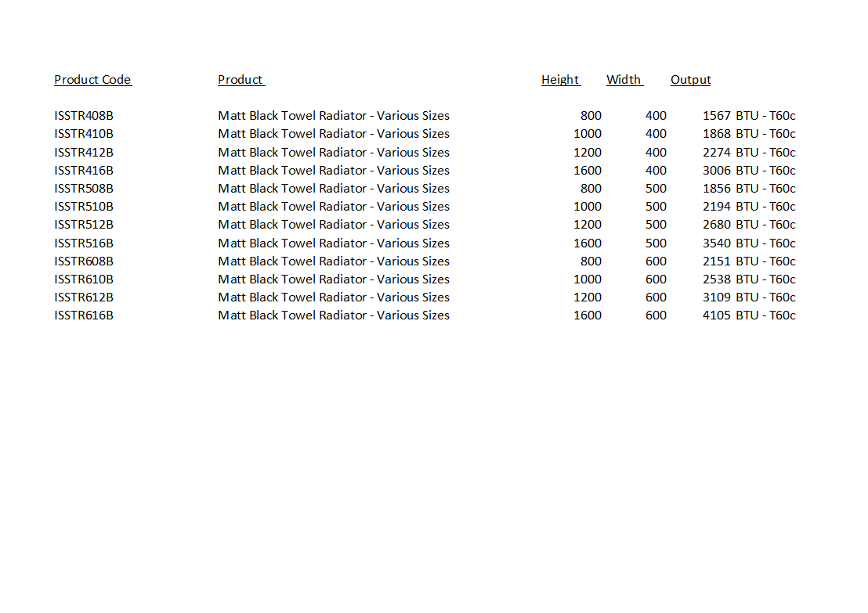The height and width of the screenshot is (613, 868).
Task: Click the product description for ISSTR410B
Action: tap(334, 134)
